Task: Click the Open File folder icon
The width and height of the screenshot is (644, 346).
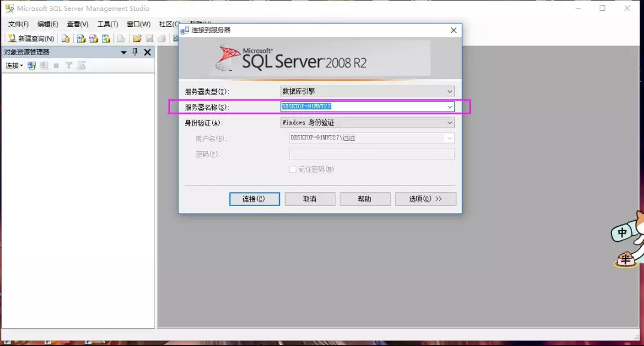Action: tap(137, 38)
